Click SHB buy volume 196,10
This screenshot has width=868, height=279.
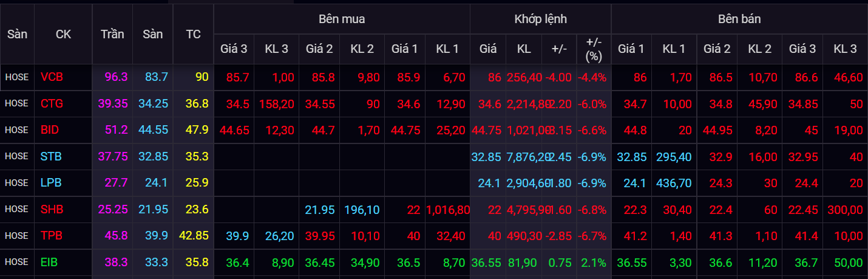[362, 209]
